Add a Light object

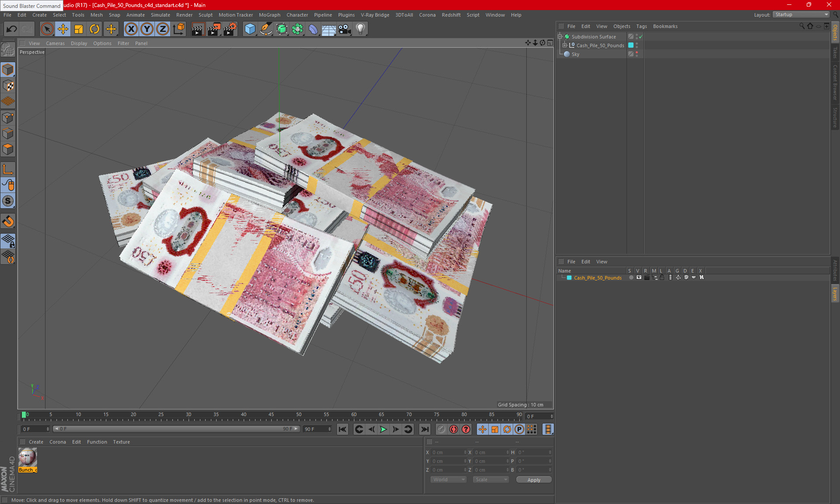click(x=360, y=29)
